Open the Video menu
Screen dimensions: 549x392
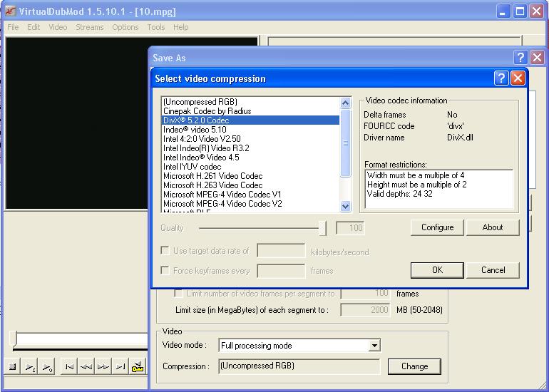click(x=58, y=27)
